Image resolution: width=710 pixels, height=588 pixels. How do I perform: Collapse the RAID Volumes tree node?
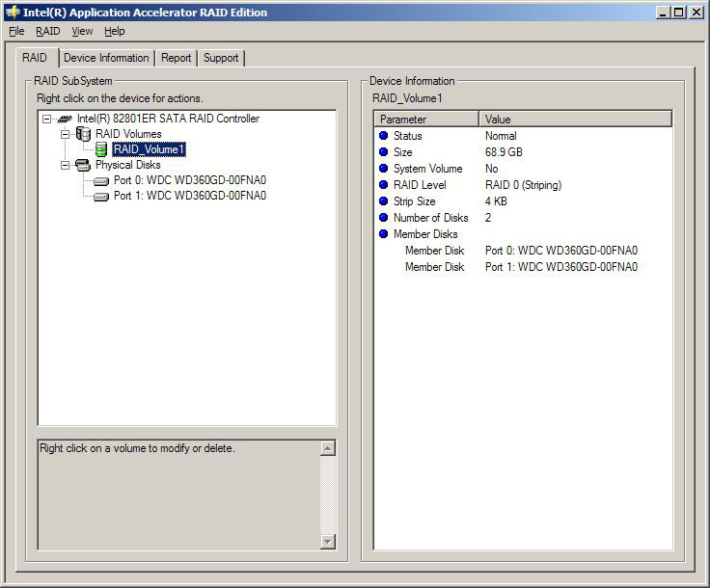tap(66, 134)
